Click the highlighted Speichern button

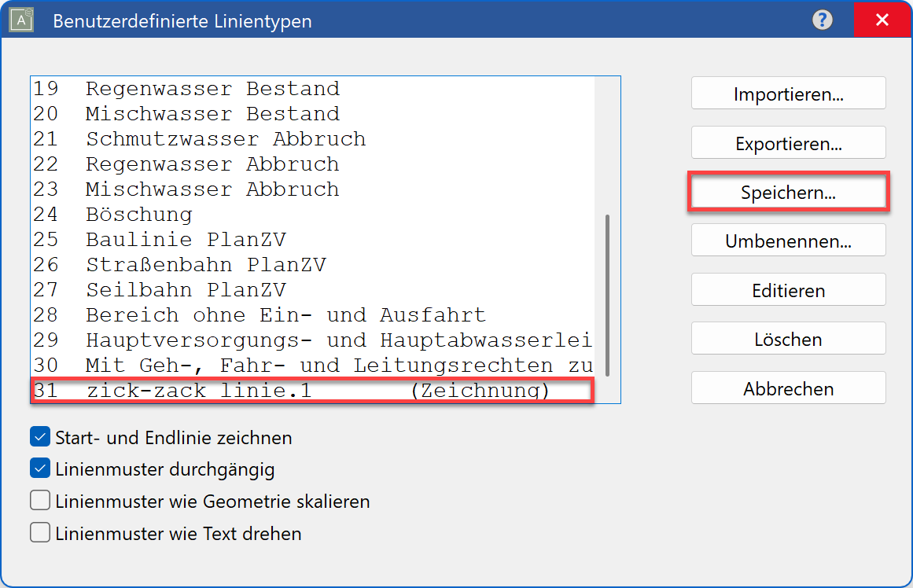pos(788,191)
